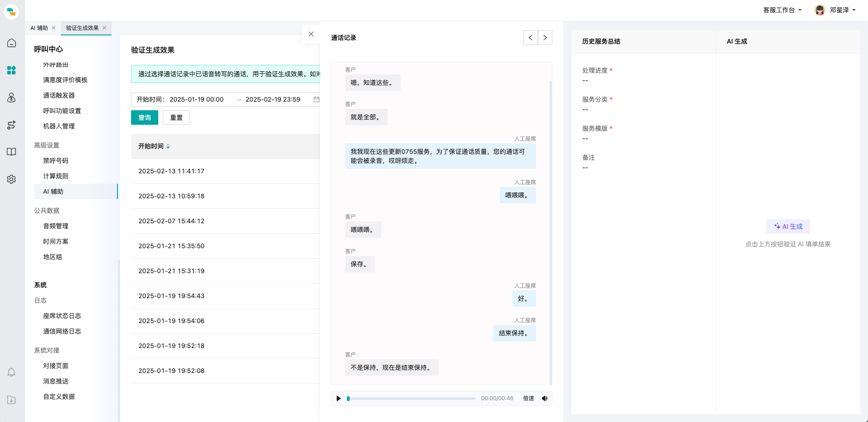The image size is (868, 422).
Task: Select AI 辅助 in sidebar menu
Action: coord(76,191)
